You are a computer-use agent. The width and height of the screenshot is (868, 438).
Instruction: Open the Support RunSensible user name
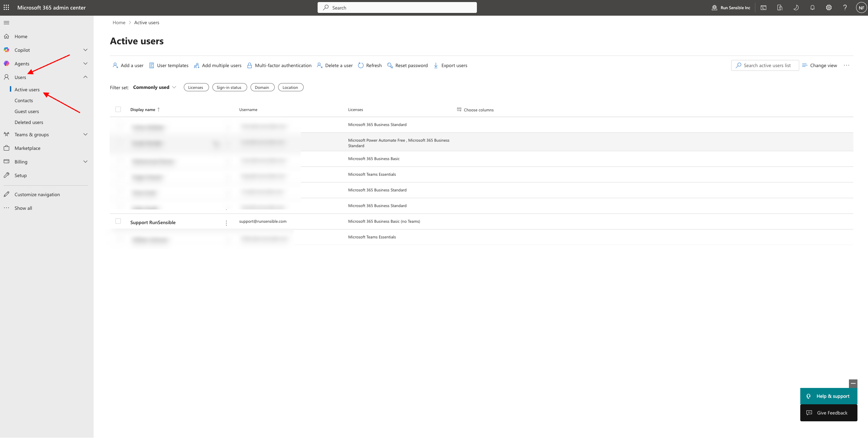click(153, 222)
